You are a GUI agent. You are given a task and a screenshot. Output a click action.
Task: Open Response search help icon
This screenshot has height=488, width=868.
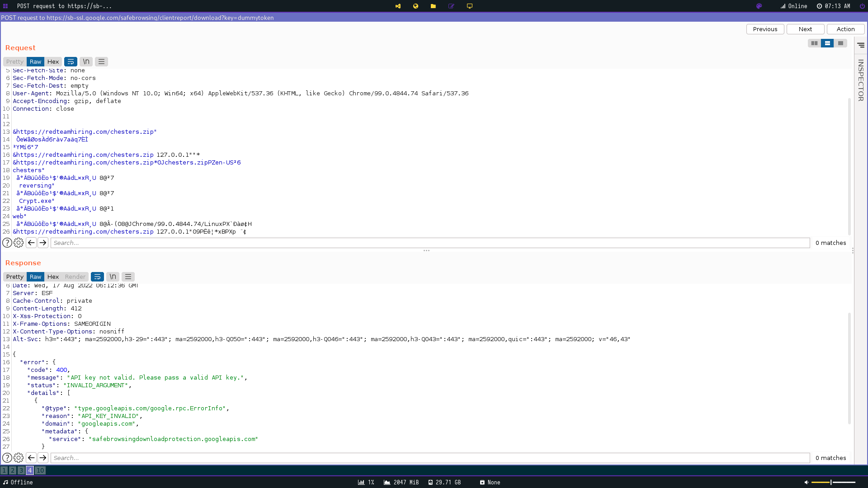7,458
